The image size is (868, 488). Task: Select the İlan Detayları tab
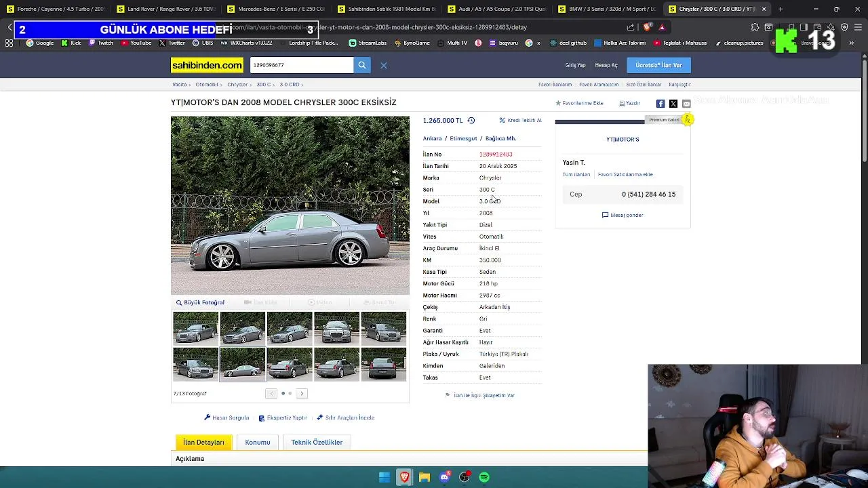pos(203,442)
